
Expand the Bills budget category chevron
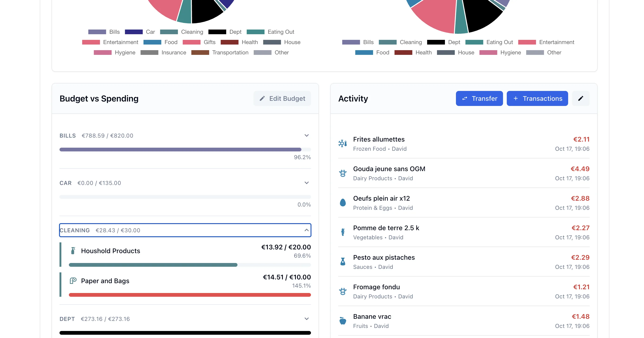click(307, 135)
